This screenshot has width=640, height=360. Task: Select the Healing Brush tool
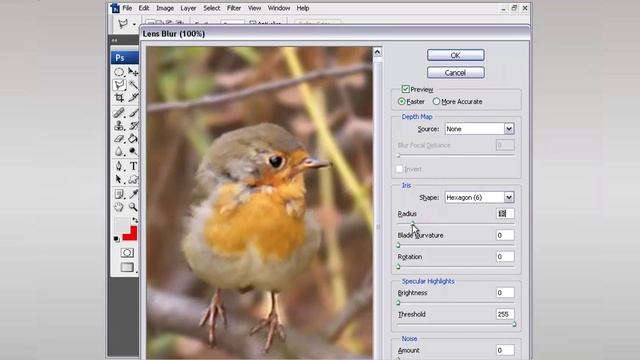(119, 113)
